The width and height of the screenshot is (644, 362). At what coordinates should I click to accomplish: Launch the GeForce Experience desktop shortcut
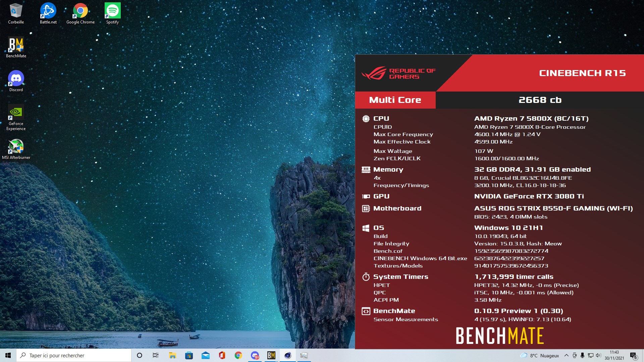[x=16, y=117]
